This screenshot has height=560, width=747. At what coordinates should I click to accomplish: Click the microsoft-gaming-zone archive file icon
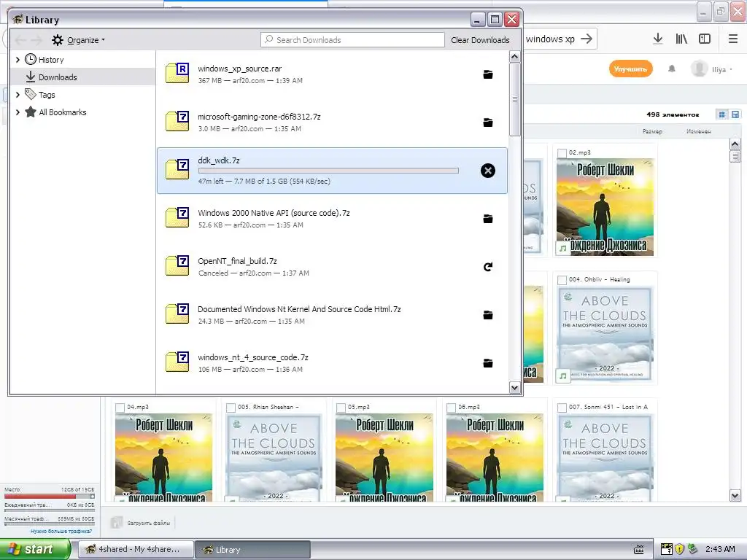(177, 121)
